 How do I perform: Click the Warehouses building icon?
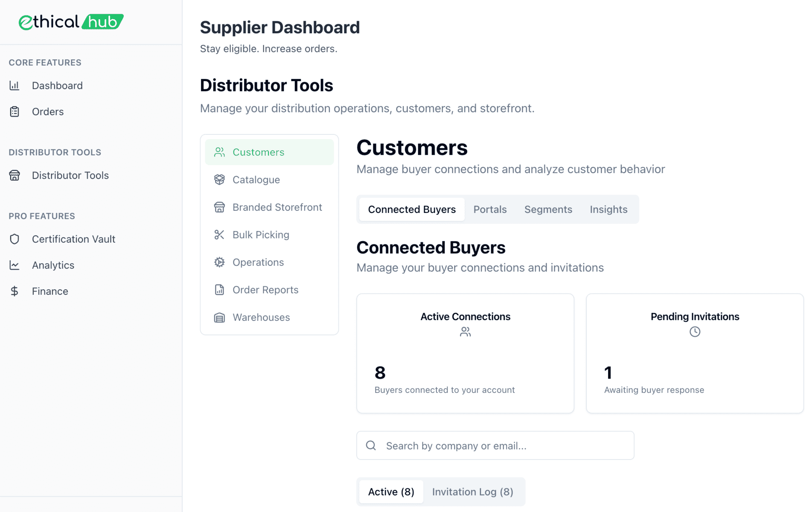tap(219, 317)
